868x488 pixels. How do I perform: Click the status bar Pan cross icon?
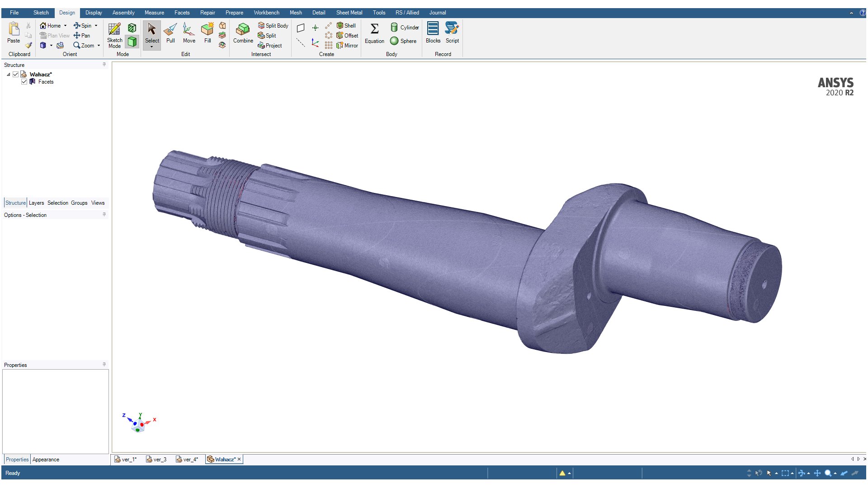(817, 473)
